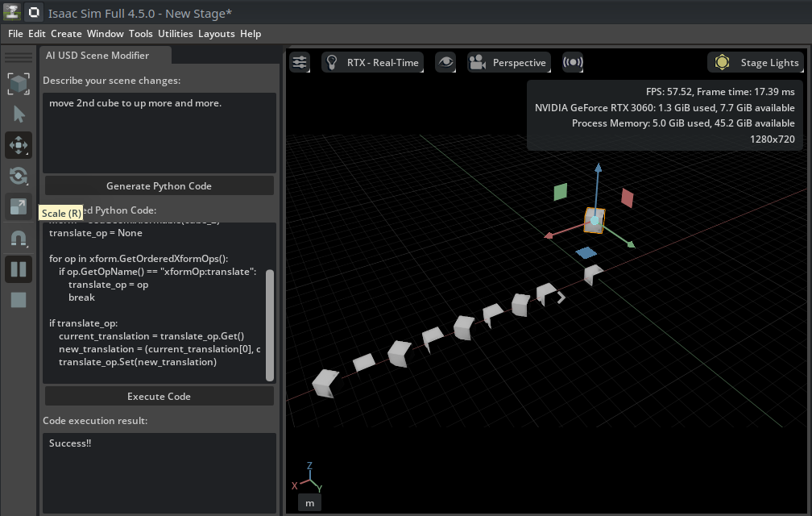Viewport: 812px width, 516px height.
Task: Click the generated code scrollbar
Action: point(270,325)
